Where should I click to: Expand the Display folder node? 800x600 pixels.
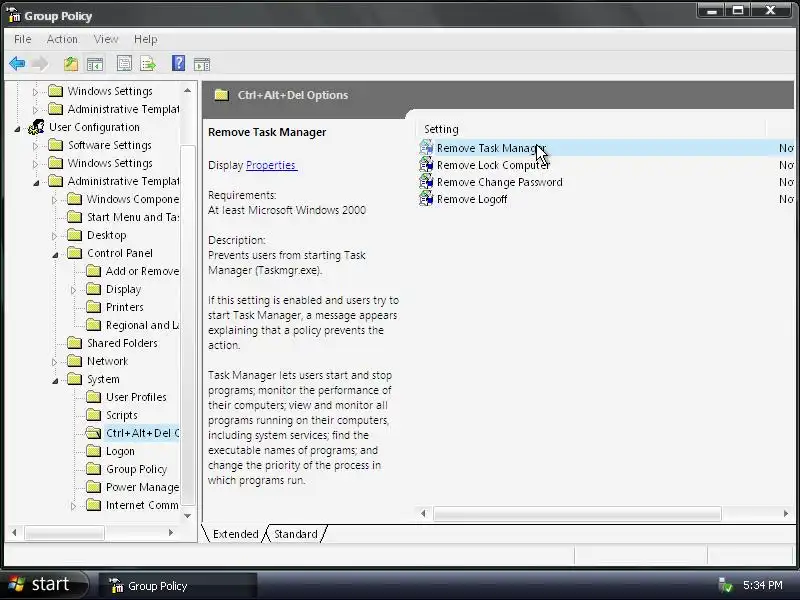point(73,290)
